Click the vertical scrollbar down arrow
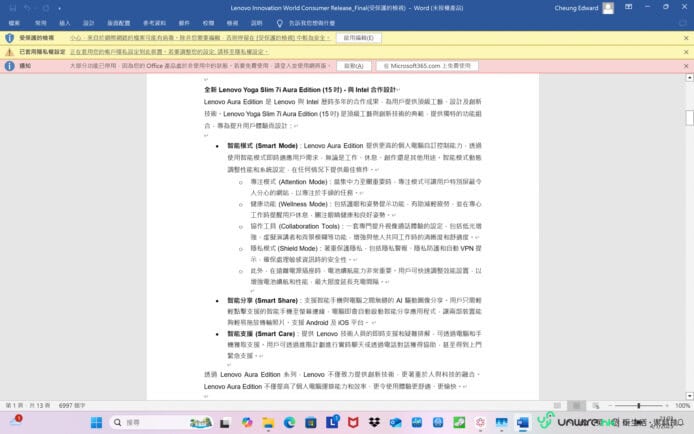The width and height of the screenshot is (694, 434). coord(690,396)
